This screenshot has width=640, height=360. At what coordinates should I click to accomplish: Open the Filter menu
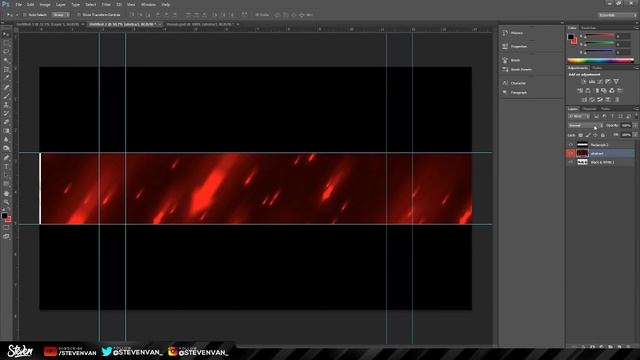[106, 4]
